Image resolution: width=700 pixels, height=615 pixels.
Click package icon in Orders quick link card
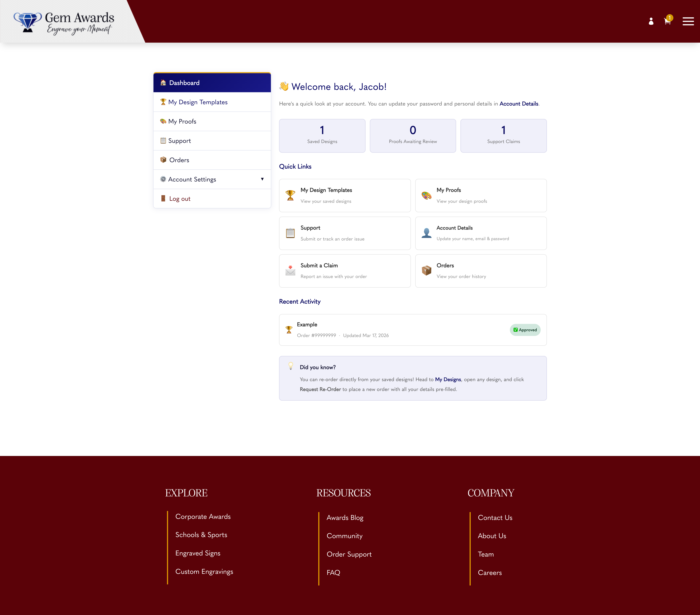[426, 270]
